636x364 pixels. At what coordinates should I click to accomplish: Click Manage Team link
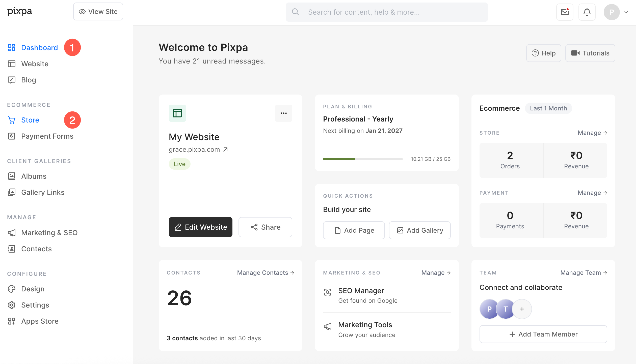[x=584, y=273]
